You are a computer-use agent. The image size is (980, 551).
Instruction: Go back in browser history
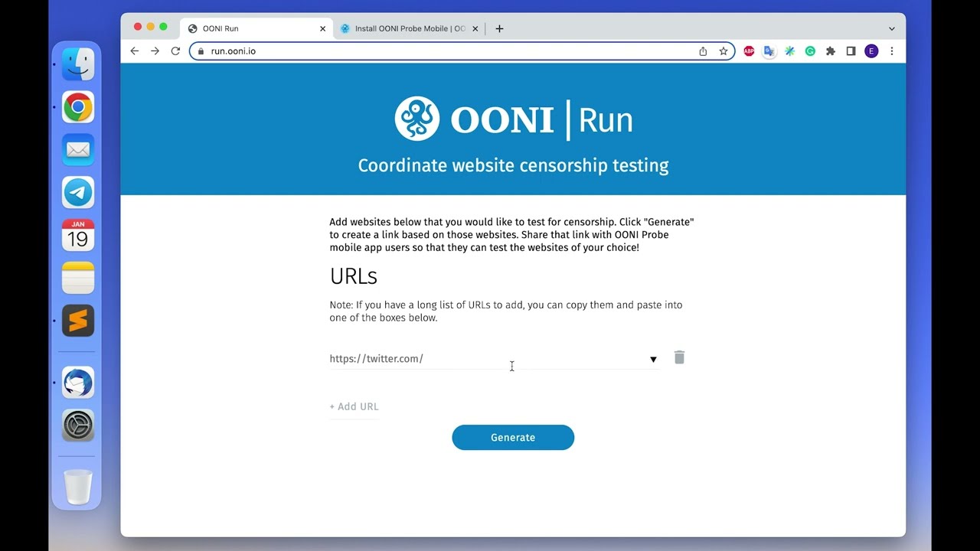click(x=135, y=51)
